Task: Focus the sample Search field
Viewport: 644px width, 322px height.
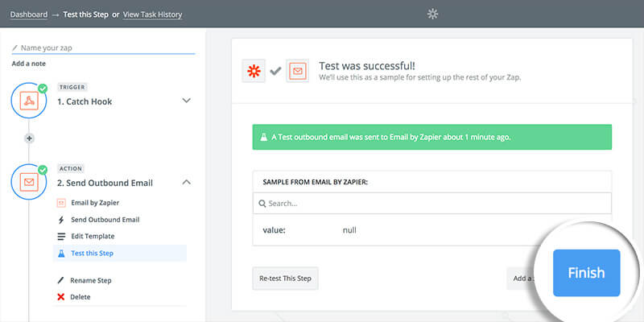Action: click(432, 204)
